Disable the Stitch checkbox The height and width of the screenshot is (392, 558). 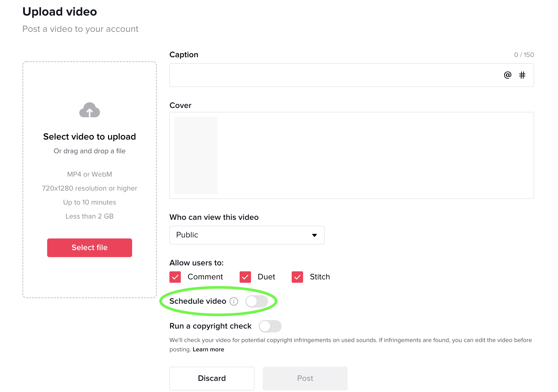pos(297,277)
